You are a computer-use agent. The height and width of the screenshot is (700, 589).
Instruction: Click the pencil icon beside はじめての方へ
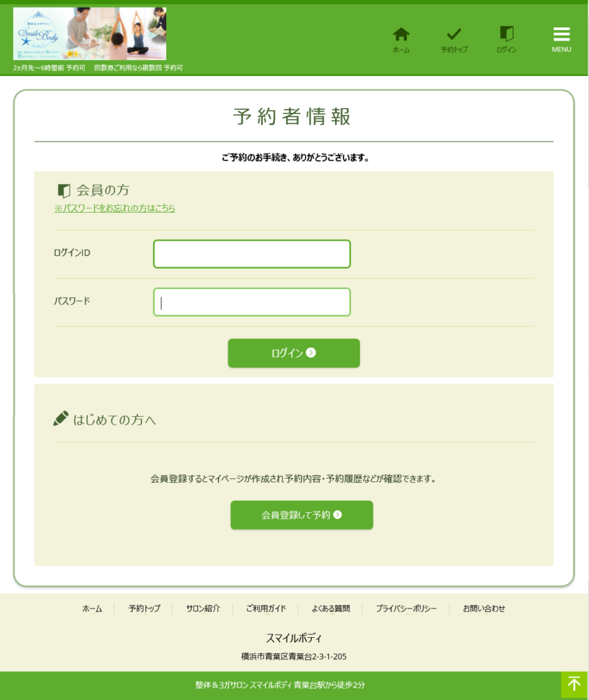tap(61, 419)
